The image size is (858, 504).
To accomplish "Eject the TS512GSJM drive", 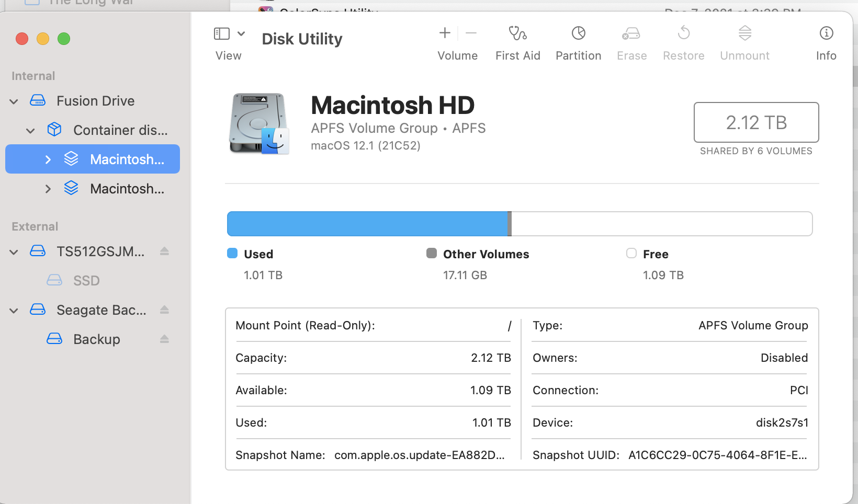I will pos(164,251).
